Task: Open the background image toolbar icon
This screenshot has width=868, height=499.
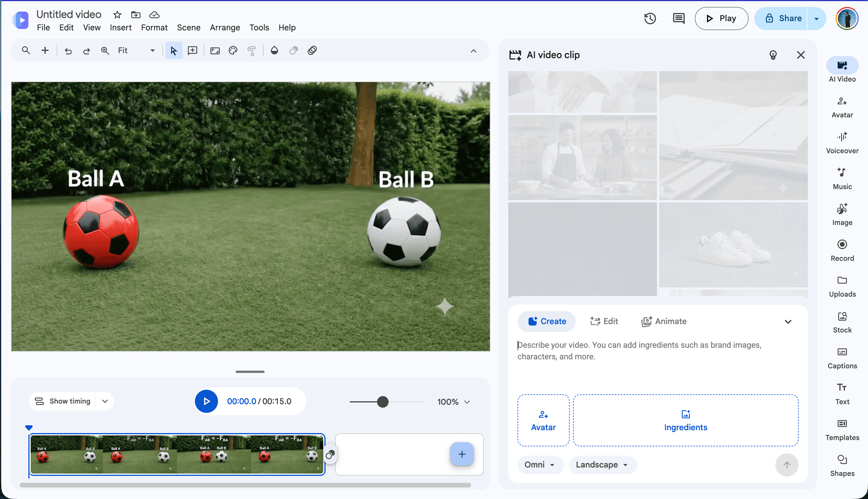Action: 215,51
